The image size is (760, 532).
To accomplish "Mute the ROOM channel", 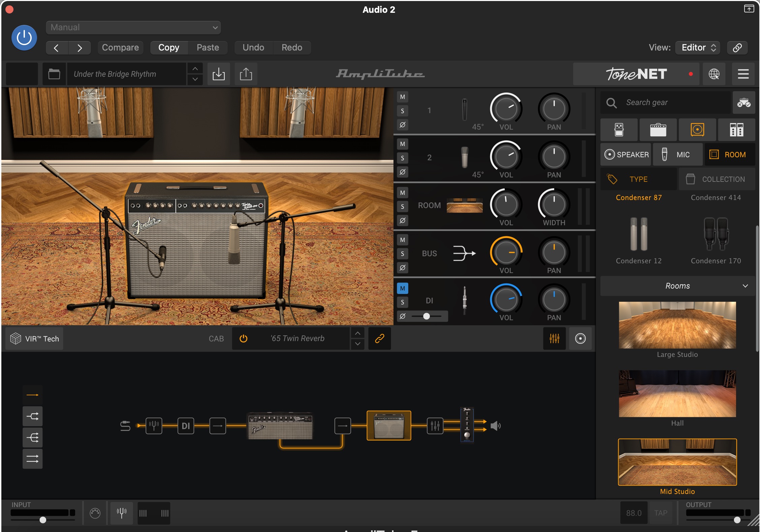I will click(x=402, y=193).
